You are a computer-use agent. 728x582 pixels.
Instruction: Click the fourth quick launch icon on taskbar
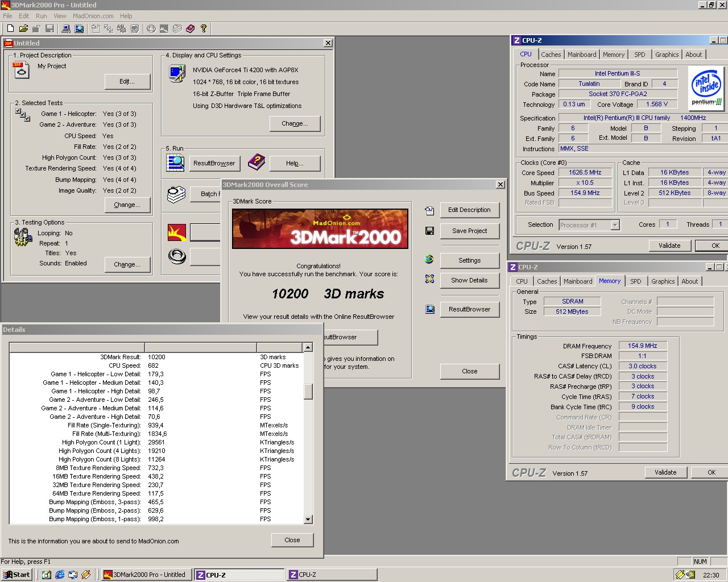tap(86, 575)
